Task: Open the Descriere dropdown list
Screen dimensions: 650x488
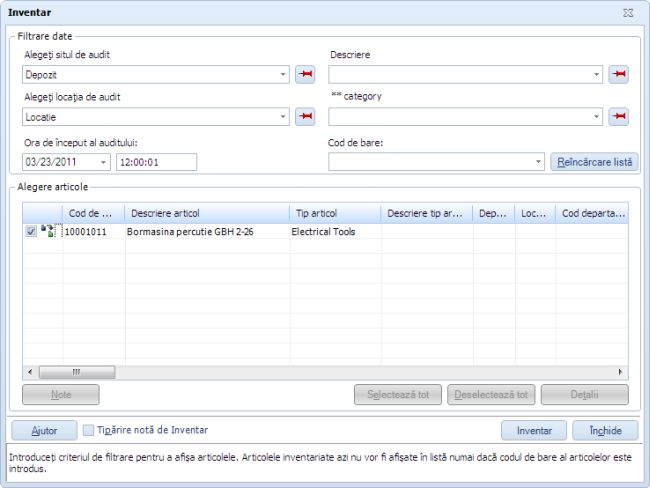Action: [597, 75]
